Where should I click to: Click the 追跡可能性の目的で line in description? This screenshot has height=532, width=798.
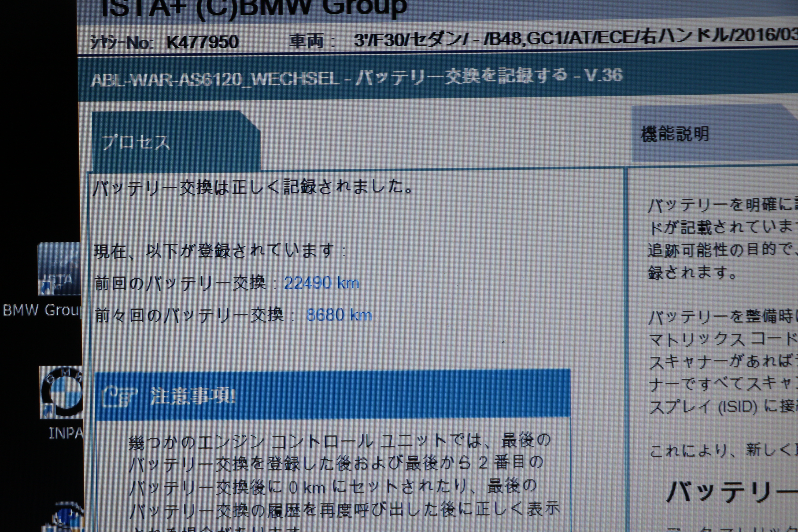(x=723, y=250)
